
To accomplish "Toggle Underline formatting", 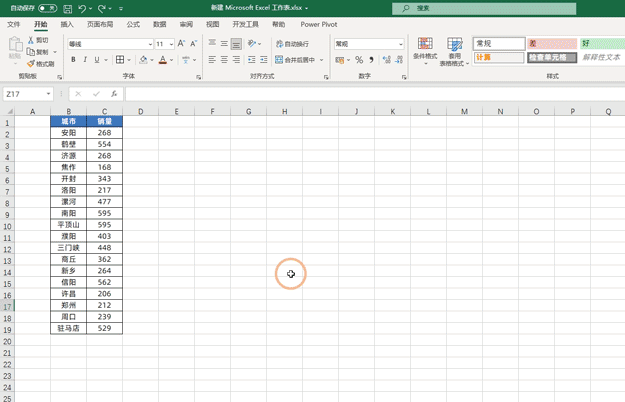I will [97, 60].
